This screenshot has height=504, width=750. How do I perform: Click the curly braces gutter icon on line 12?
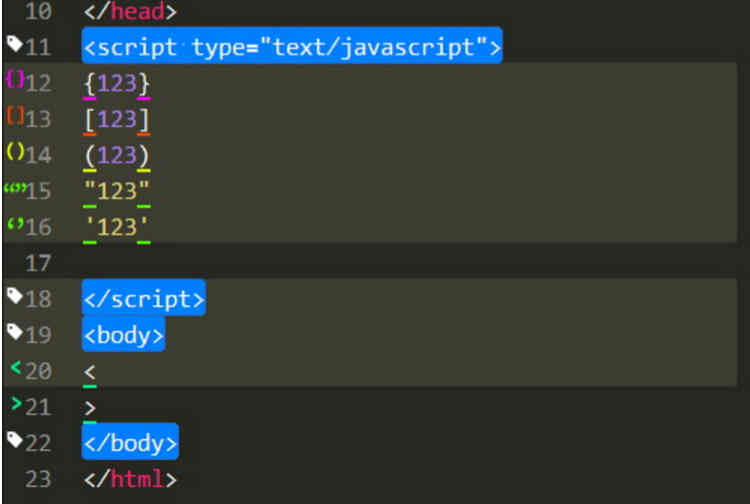15,79
